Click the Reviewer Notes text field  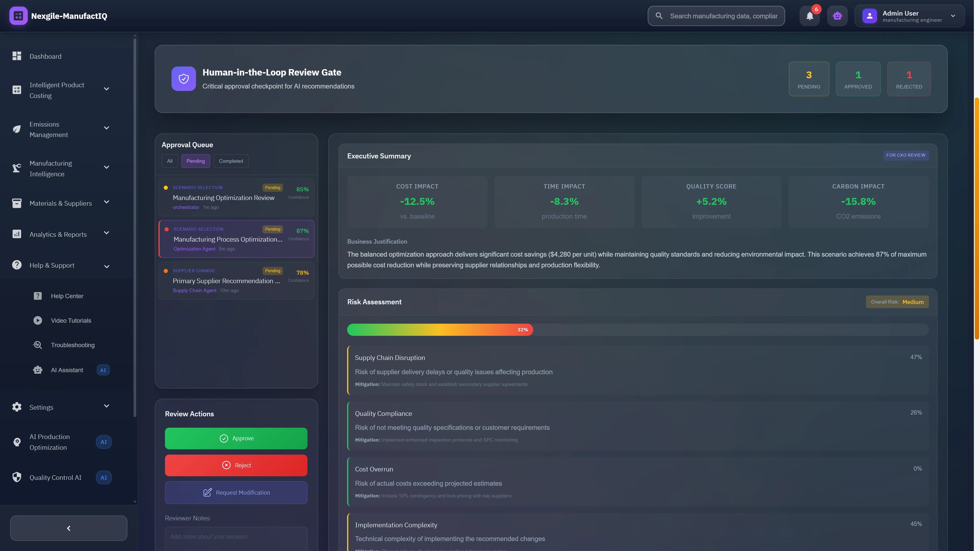236,538
